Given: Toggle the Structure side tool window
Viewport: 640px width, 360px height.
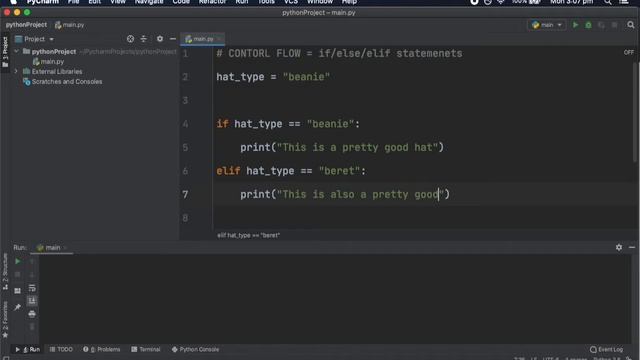Looking at the screenshot, I should 5,271.
